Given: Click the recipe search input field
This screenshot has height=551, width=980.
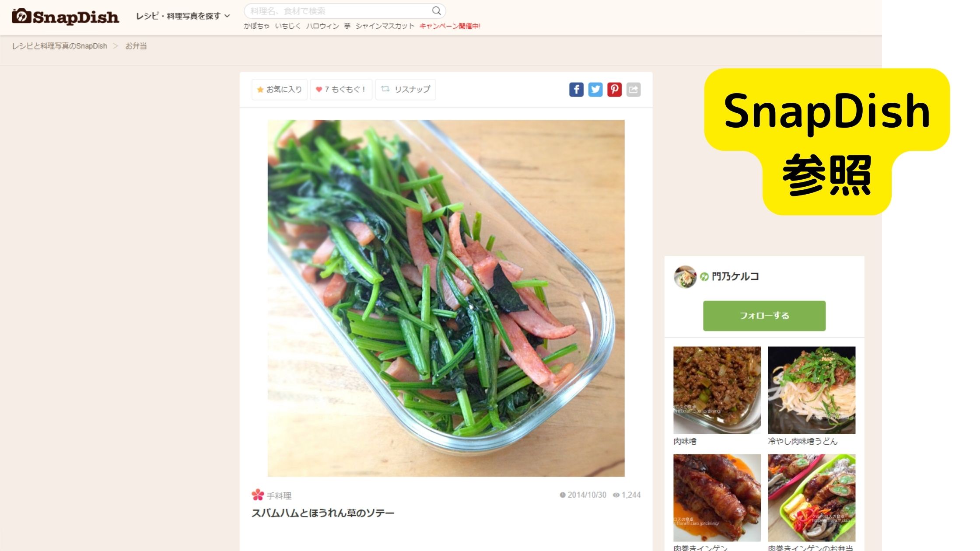Looking at the screenshot, I should (345, 11).
